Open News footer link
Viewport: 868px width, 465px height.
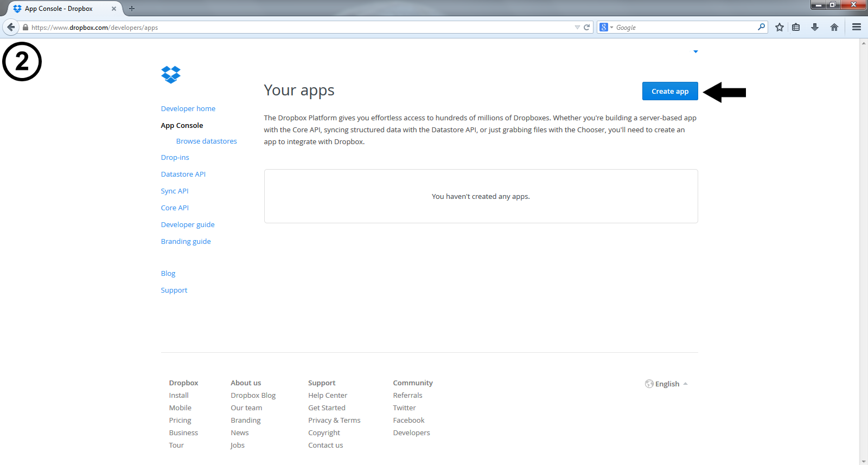click(x=239, y=432)
